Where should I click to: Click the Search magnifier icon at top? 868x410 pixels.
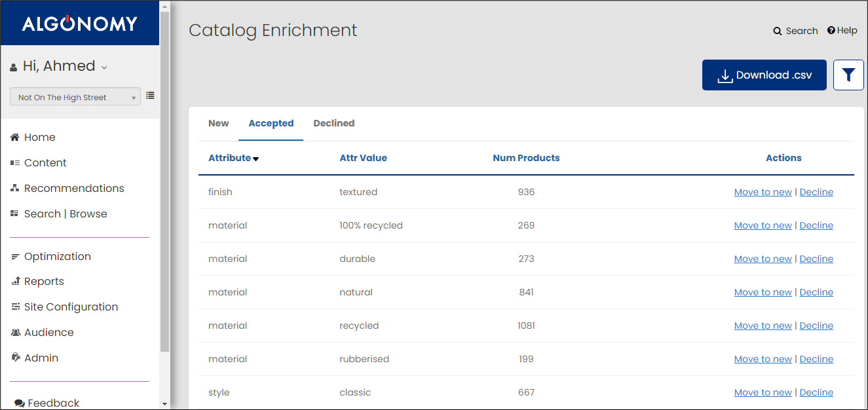click(x=778, y=31)
